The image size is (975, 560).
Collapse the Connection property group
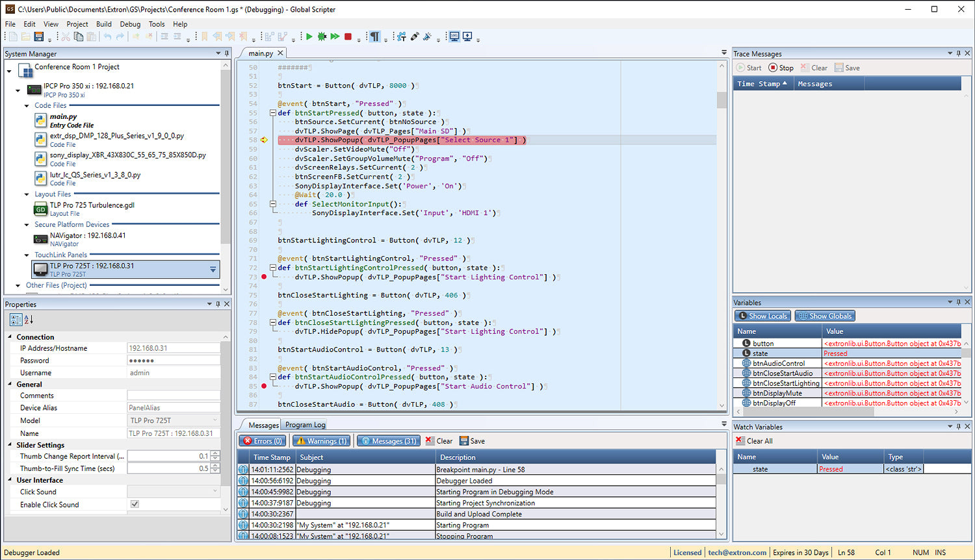[x=10, y=337]
